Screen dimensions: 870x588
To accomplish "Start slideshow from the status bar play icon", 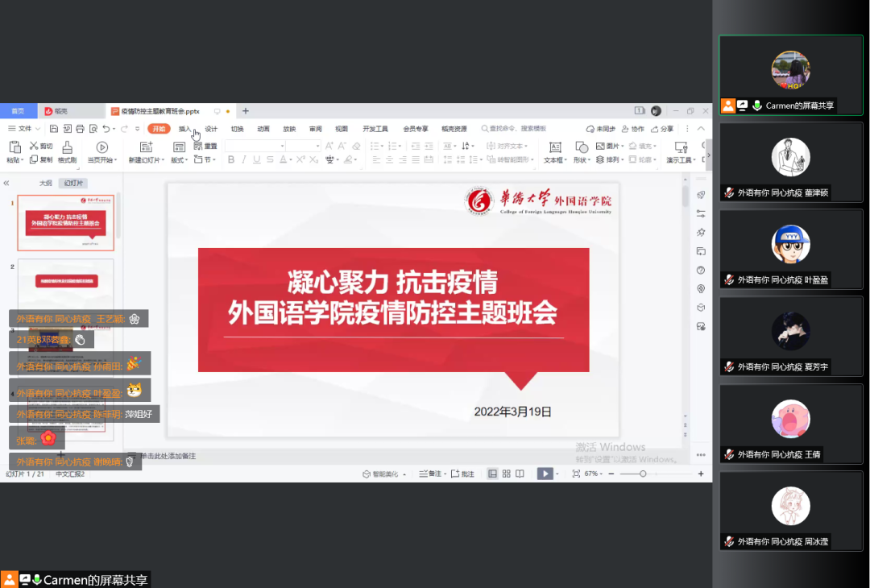I will 545,474.
